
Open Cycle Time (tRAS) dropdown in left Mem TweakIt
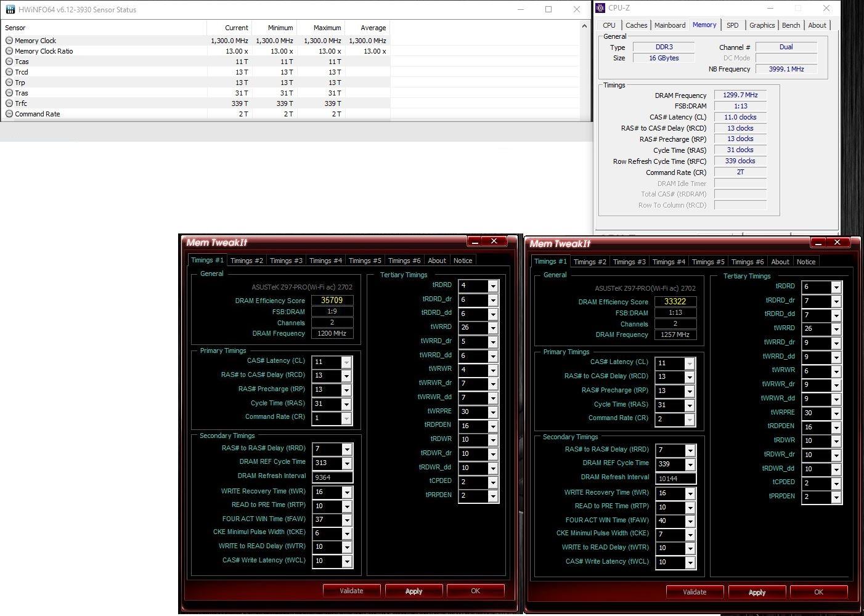pos(346,405)
